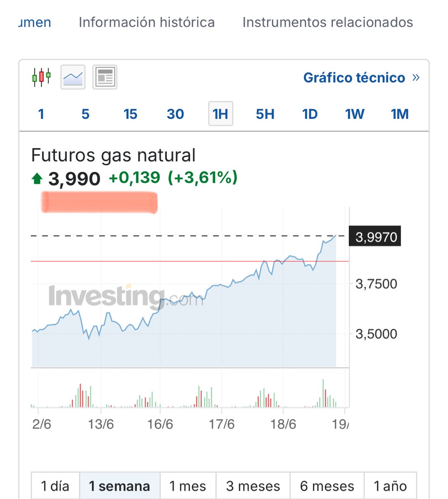Switch to the 5H interval
Viewport: 448px width, 499px height.
[265, 114]
